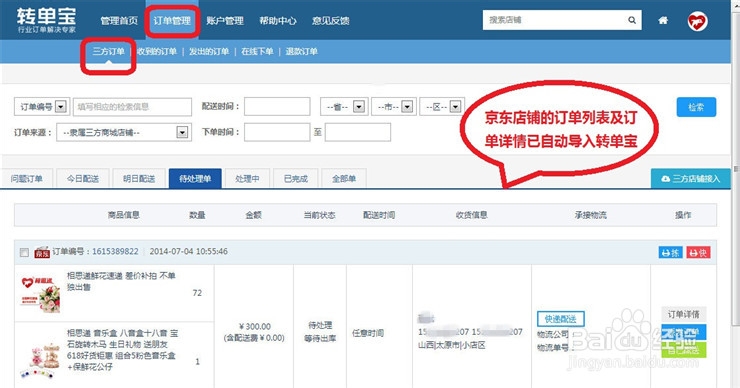Focus the 配送时间 date field
740x388 pixels.
(x=277, y=107)
